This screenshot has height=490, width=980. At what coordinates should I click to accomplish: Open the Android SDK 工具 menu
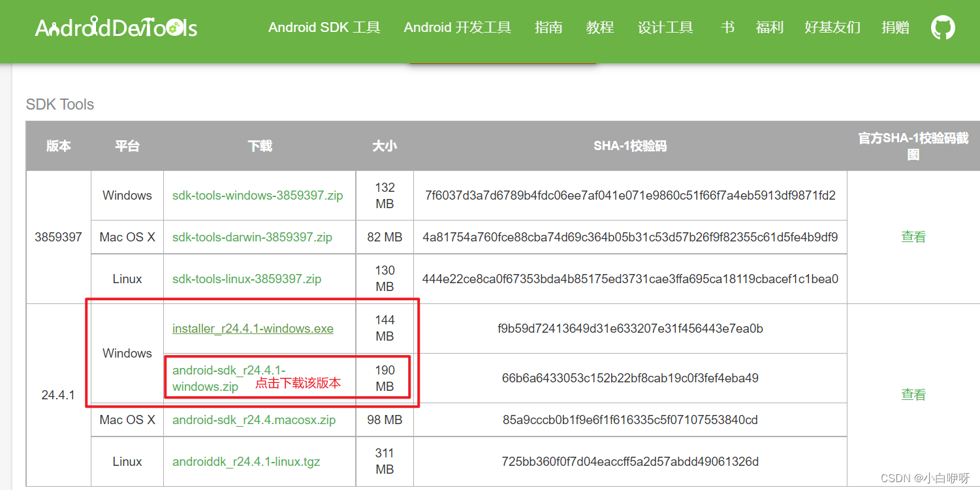[x=324, y=27]
